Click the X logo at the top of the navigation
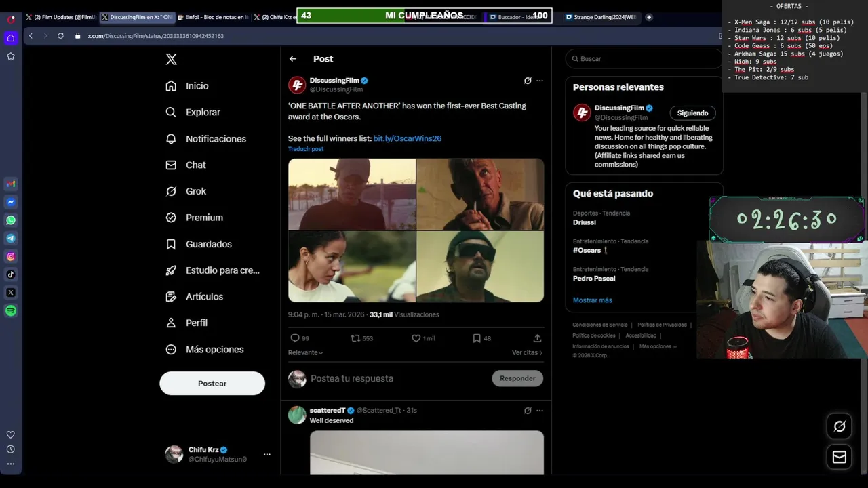 [x=172, y=60]
